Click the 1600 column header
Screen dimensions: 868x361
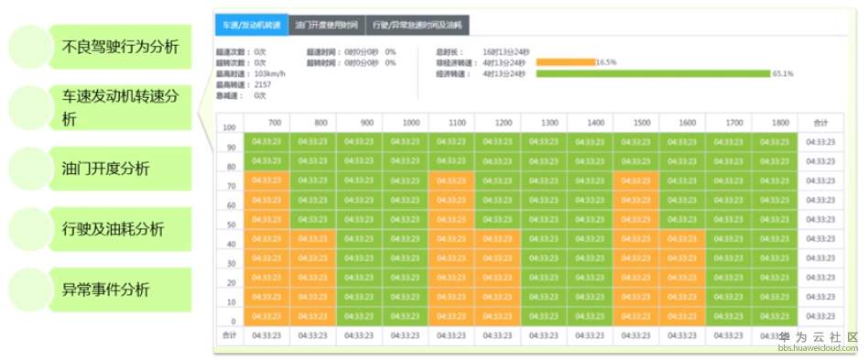(x=682, y=123)
